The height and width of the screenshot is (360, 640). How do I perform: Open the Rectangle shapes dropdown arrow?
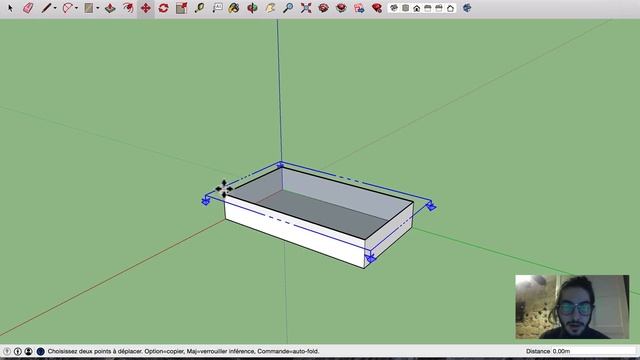pos(98,8)
